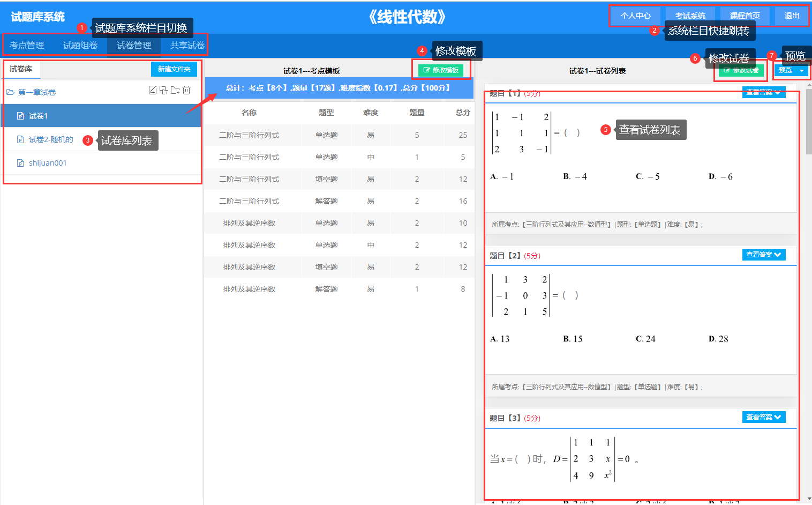
Task: Open 课程首页
Action: [745, 16]
